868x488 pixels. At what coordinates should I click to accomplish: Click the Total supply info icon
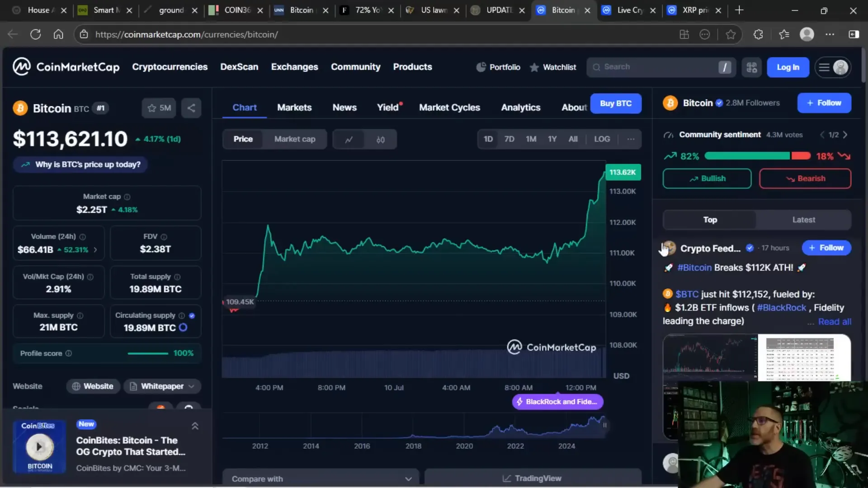point(177,277)
